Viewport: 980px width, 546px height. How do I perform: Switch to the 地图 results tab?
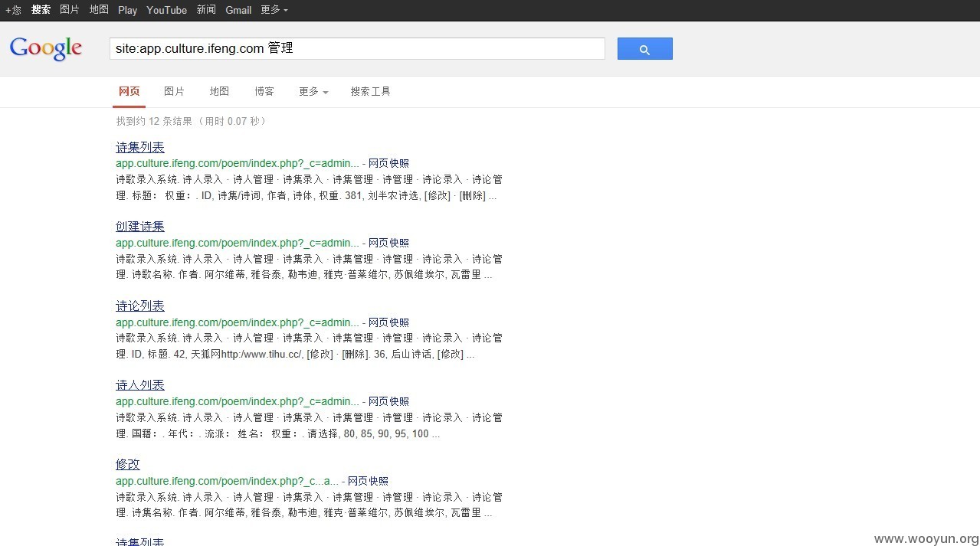(219, 91)
